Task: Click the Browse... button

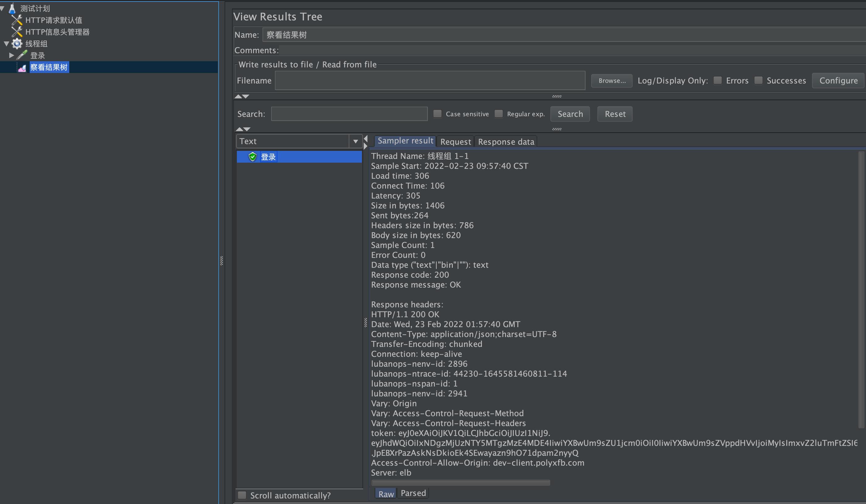Action: [x=612, y=81]
